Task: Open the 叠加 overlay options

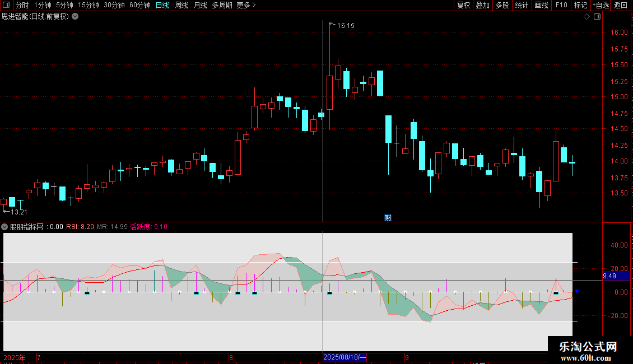Action: pos(482,5)
